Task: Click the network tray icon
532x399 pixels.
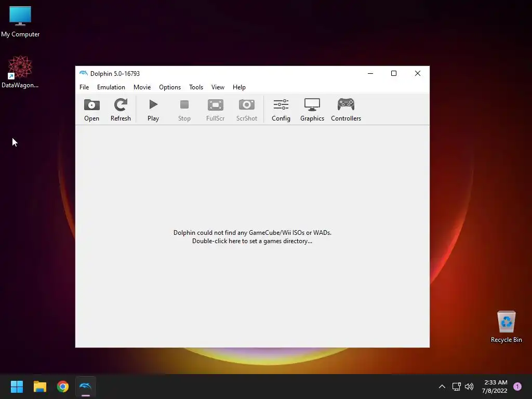Action: (x=456, y=387)
